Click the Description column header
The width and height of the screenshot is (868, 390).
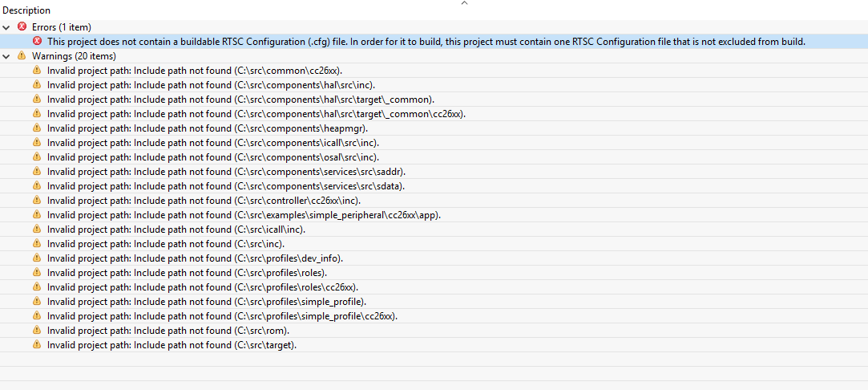point(26,10)
